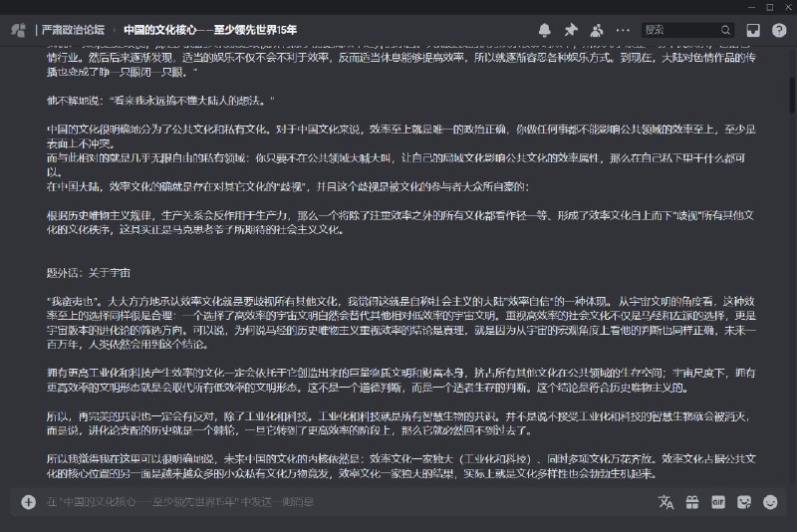Open the gift icon
797x532 pixels.
(x=692, y=502)
